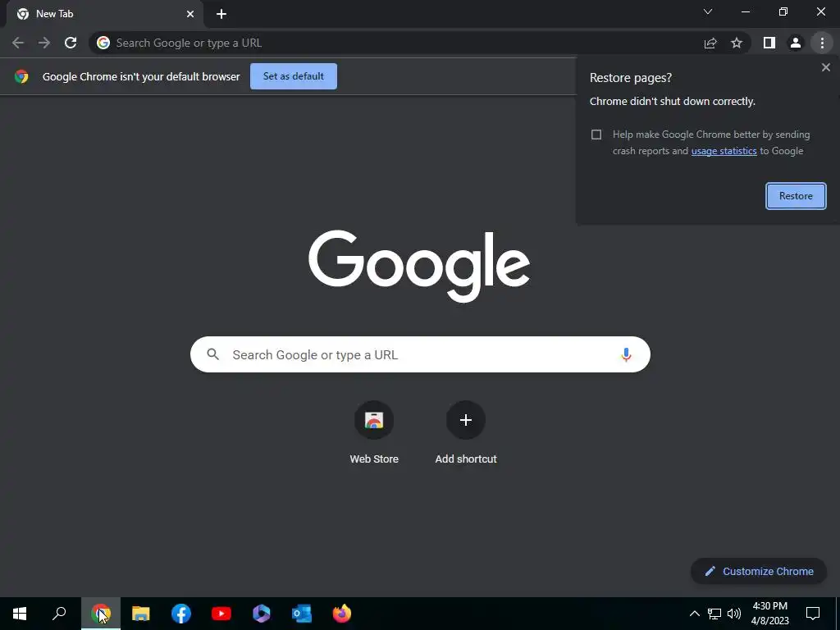Open Facebook from the taskbar

click(x=181, y=614)
